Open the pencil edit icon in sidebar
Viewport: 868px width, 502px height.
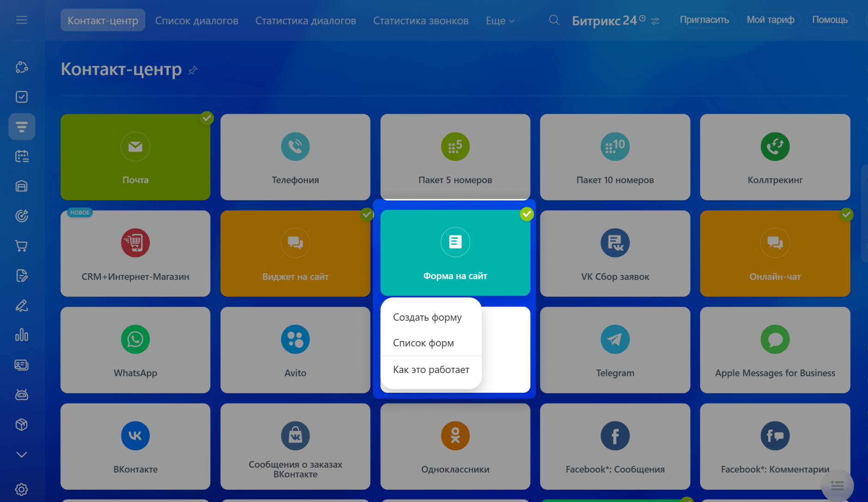(x=22, y=306)
